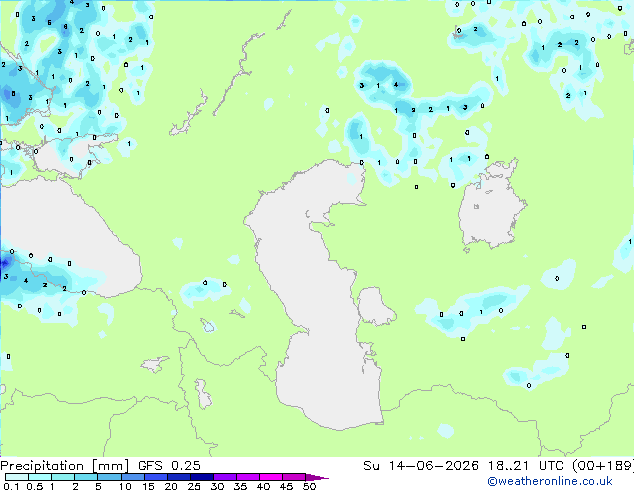Select the 45–50 mm legend swatch
The width and height of the screenshot is (634, 490).
[x=294, y=477]
